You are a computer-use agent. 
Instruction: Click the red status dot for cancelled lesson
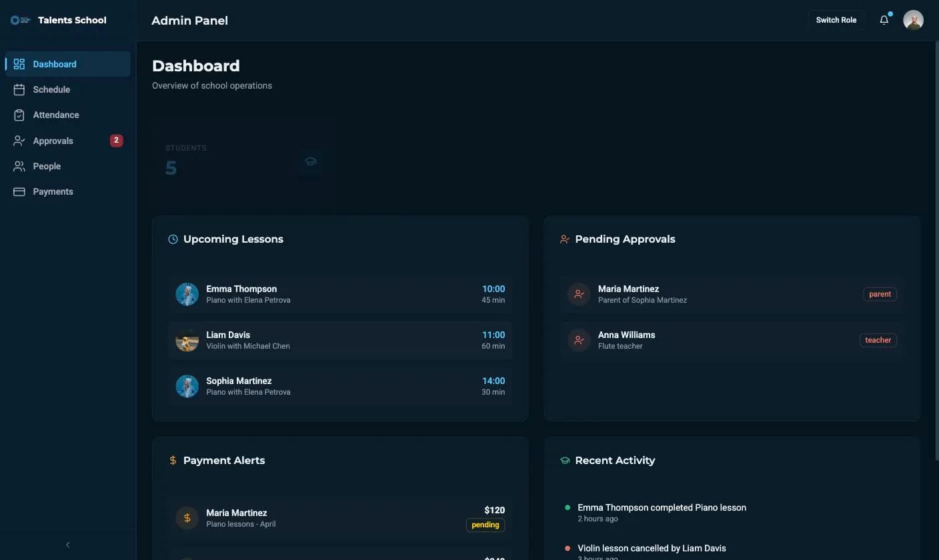pos(568,548)
